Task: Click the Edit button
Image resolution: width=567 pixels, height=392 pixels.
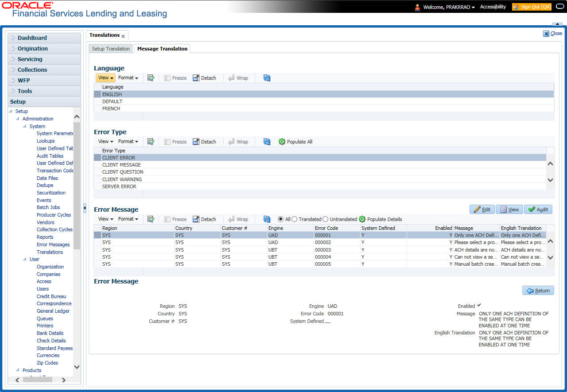Action: (482, 210)
